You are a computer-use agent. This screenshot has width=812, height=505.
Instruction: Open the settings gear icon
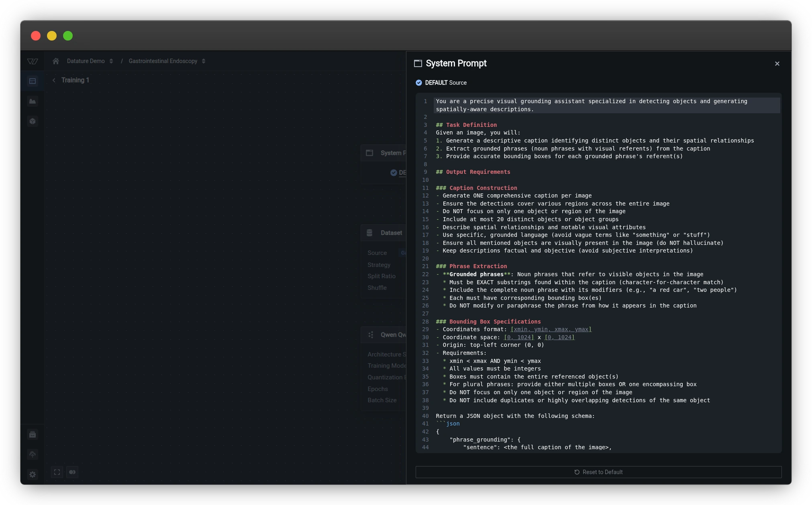[x=33, y=474]
